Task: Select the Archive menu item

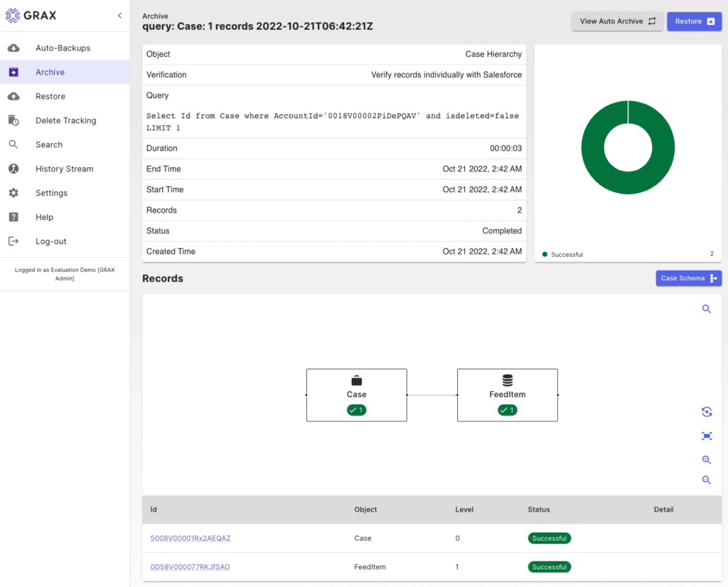Action: (65, 72)
